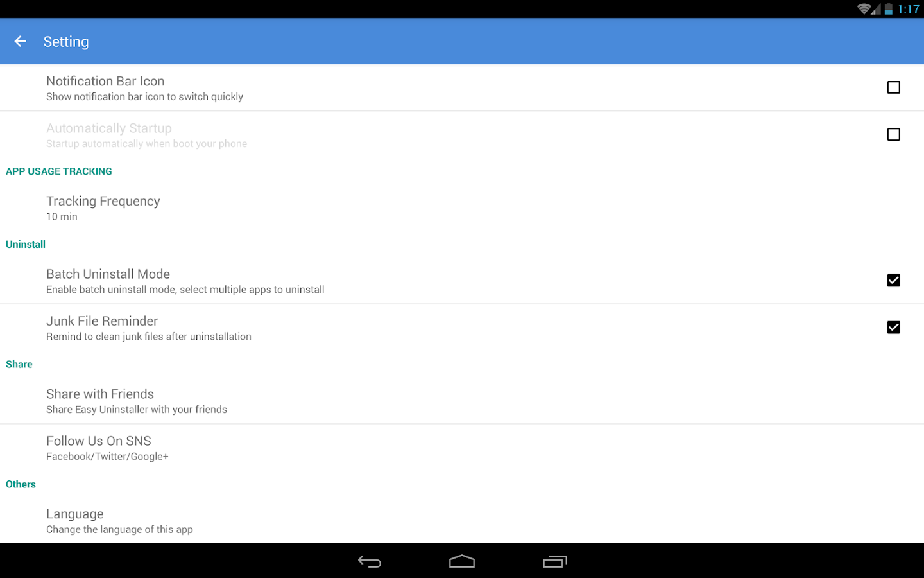Tap the cellular signal icon
924x578 pixels.
coord(876,9)
